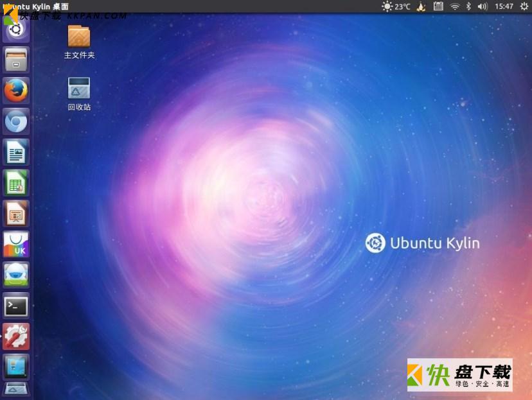Image resolution: width=532 pixels, height=400 pixels.
Task: Select the 主文件夹 label text
Action: pyautogui.click(x=79, y=55)
